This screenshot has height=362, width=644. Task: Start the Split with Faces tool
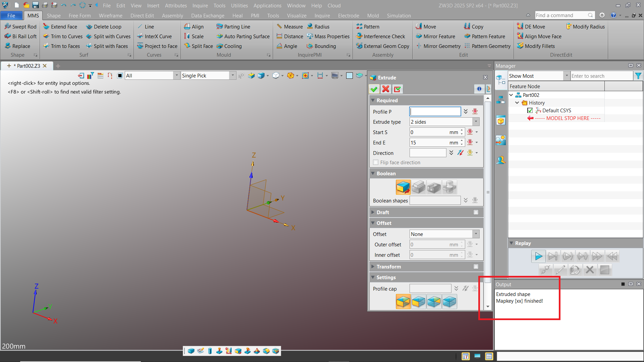(107, 46)
